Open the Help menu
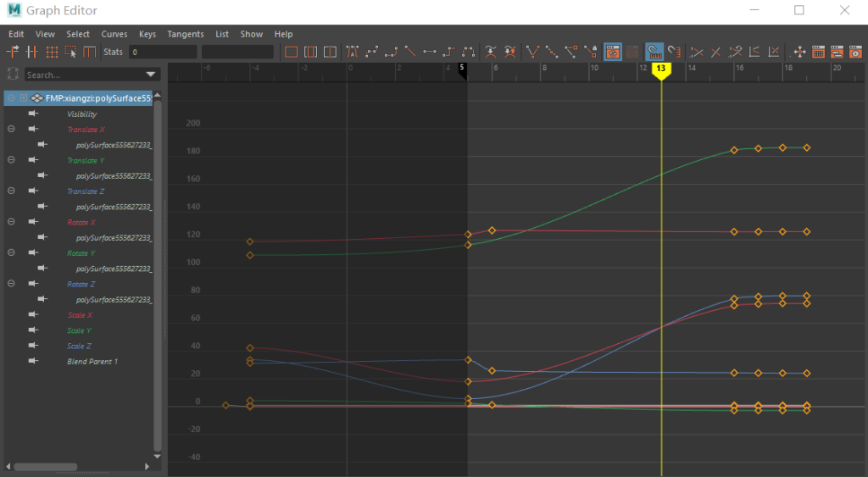 283,34
